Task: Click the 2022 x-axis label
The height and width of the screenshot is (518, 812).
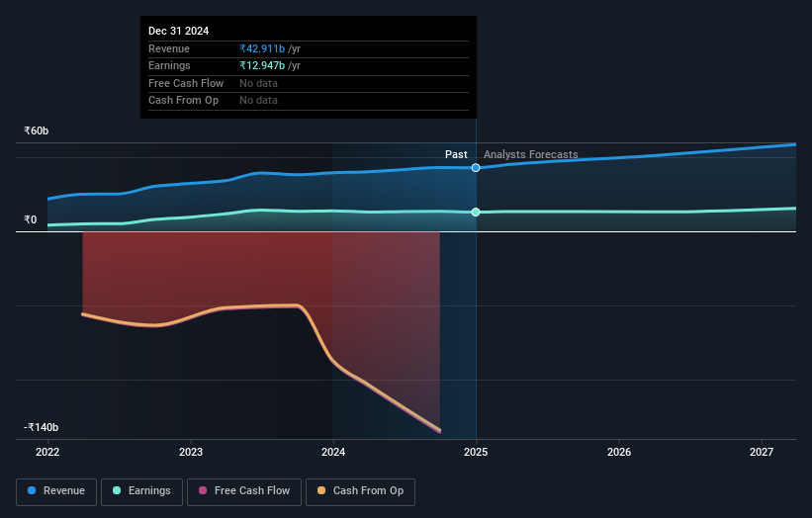Action: [47, 452]
